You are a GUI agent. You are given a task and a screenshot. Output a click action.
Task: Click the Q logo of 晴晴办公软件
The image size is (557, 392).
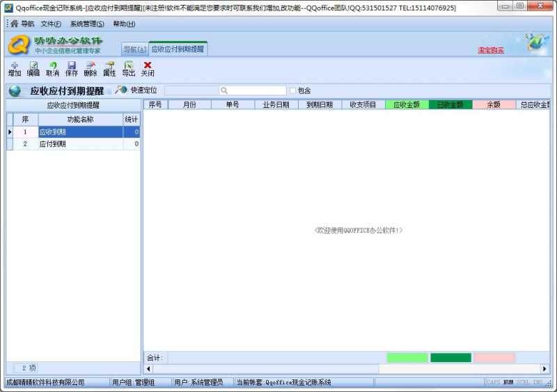coord(19,45)
